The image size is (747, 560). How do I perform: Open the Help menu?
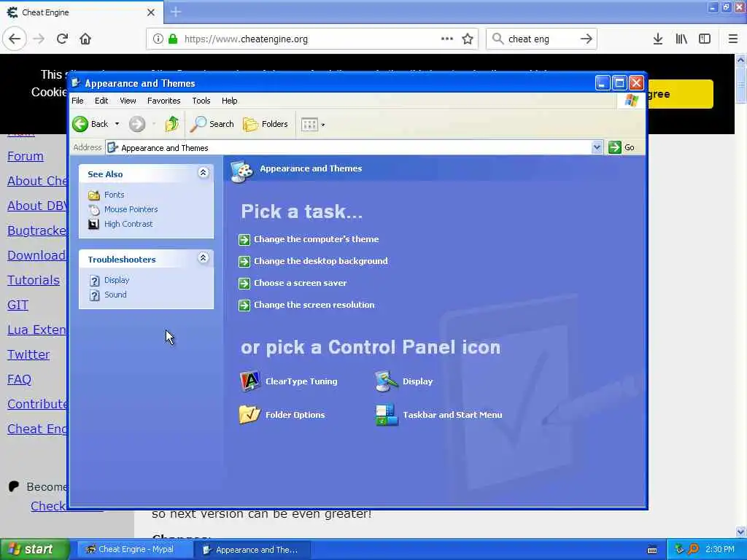pos(229,101)
